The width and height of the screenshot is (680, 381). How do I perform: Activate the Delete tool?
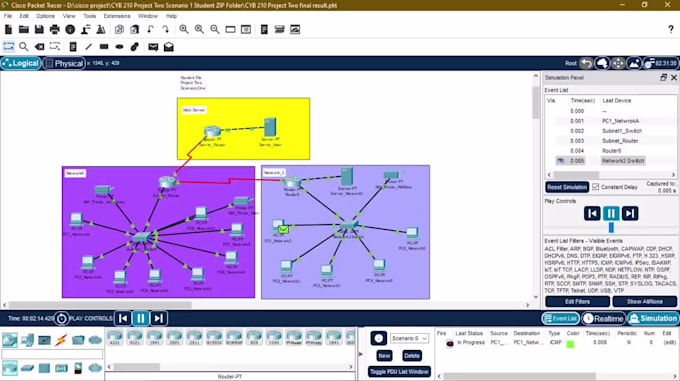pyautogui.click(x=39, y=47)
